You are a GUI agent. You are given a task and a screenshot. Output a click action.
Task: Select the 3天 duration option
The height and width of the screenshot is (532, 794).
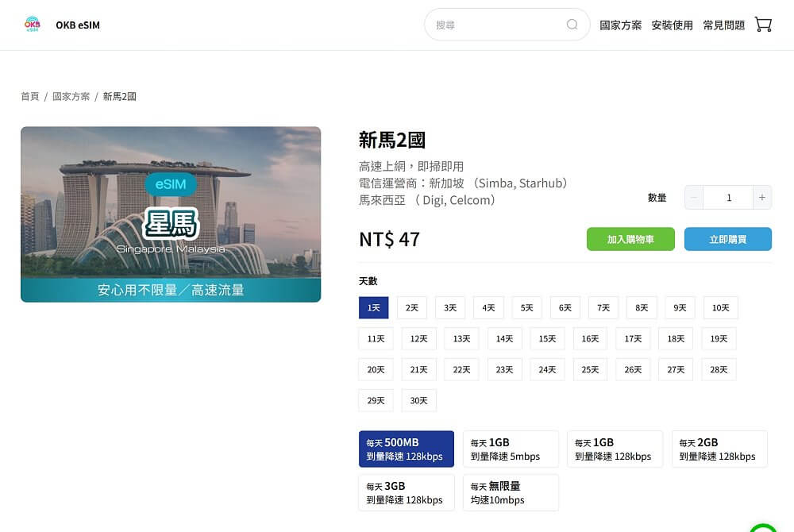click(450, 308)
